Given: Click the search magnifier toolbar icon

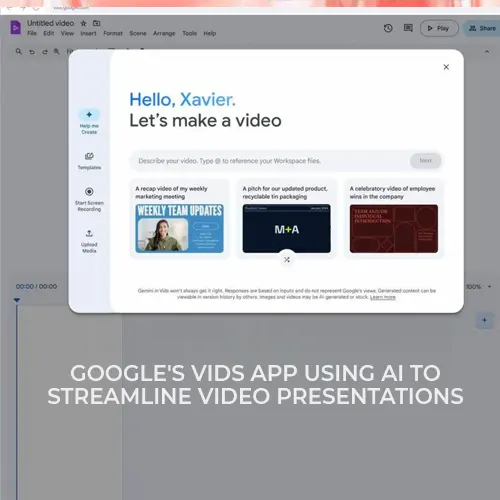Looking at the screenshot, I should click(19, 51).
